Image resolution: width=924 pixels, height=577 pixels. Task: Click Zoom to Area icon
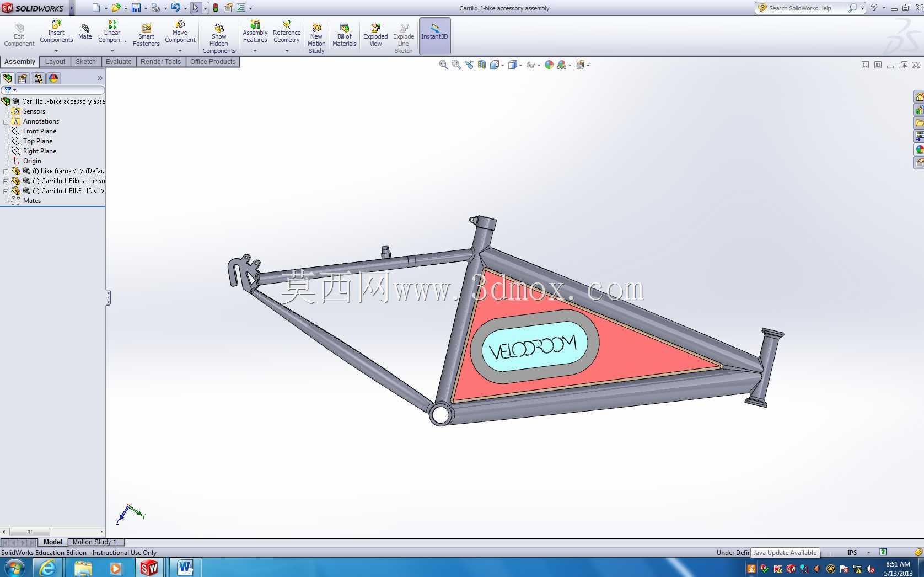[456, 65]
